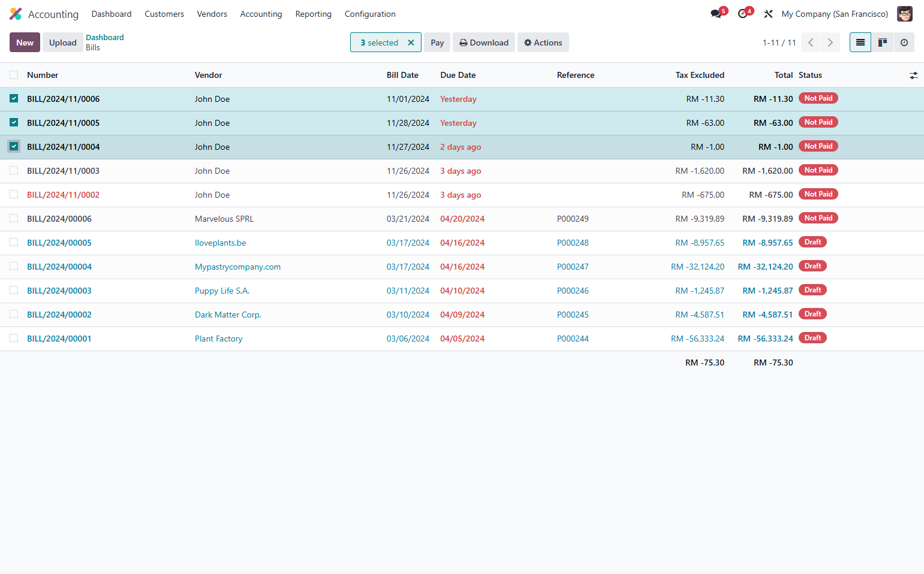Check BILL/2024/00006 row checkbox
This screenshot has width=924, height=574.
[x=14, y=218]
